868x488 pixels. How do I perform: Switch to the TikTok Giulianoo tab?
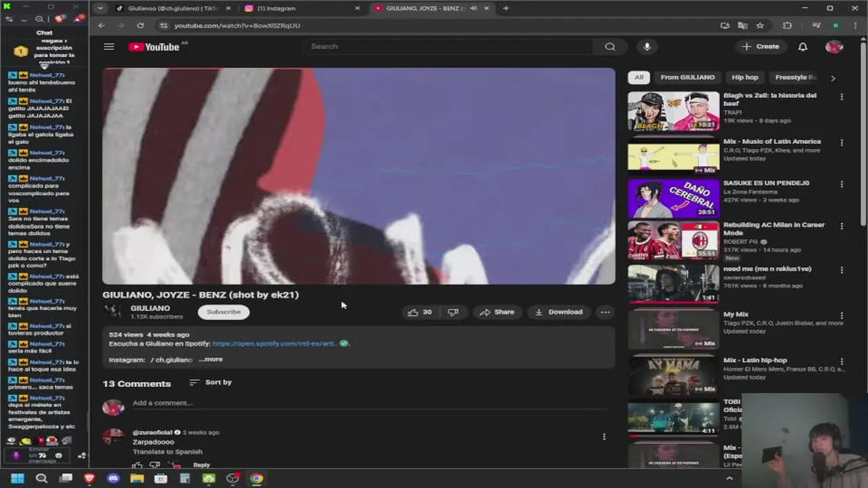pos(173,8)
